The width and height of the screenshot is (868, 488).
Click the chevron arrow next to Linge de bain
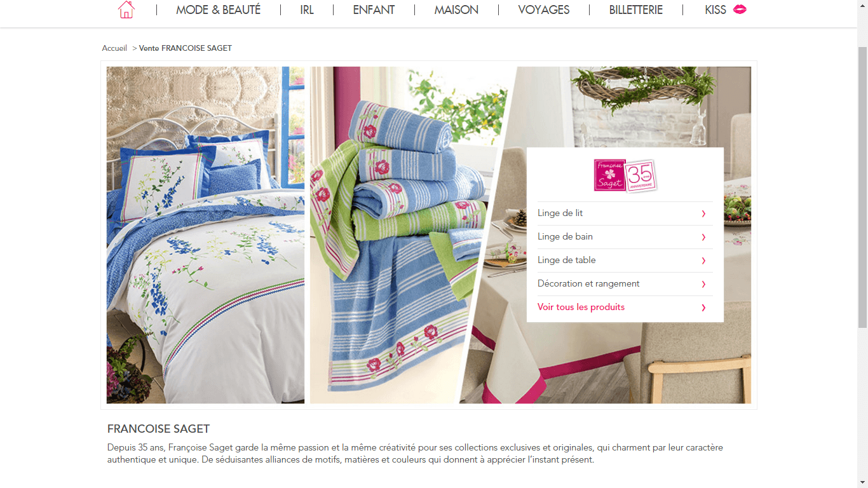[x=703, y=237]
